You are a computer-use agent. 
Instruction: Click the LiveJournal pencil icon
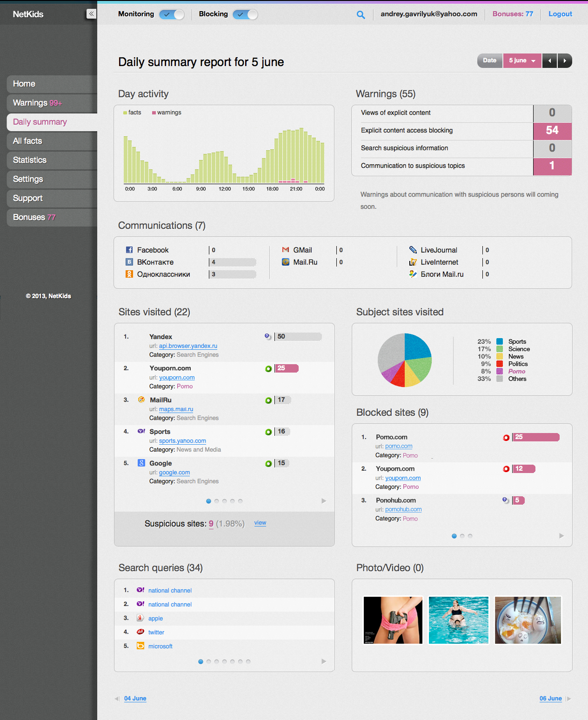[413, 250]
